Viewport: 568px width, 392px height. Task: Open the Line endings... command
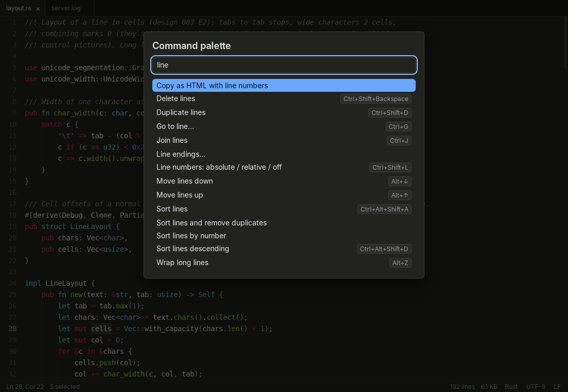[284, 154]
